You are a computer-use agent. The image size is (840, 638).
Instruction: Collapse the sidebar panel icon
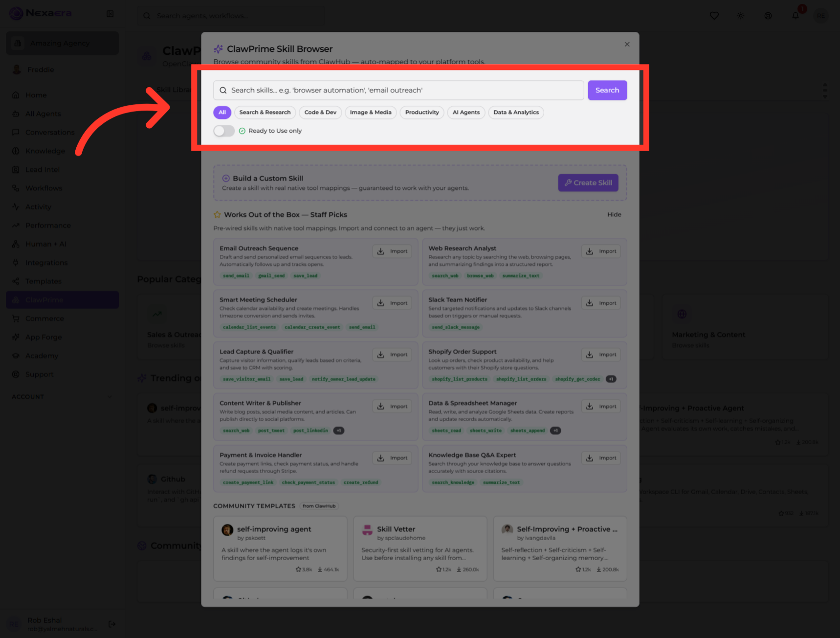click(x=110, y=14)
